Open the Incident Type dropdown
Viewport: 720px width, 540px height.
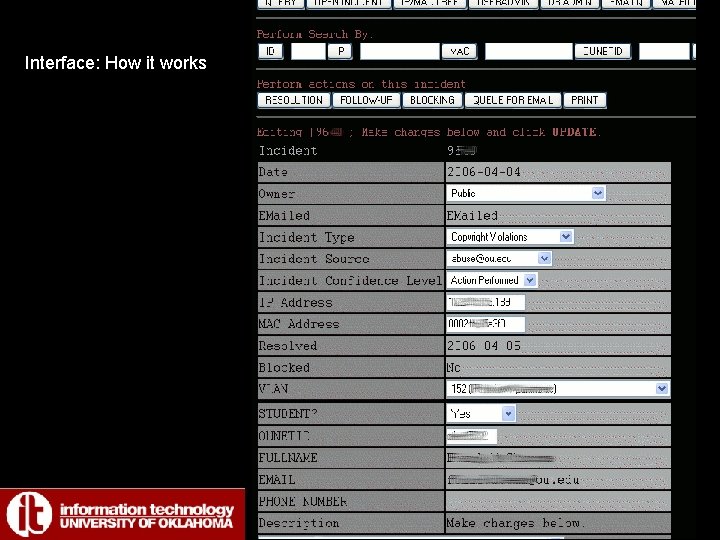coord(510,237)
